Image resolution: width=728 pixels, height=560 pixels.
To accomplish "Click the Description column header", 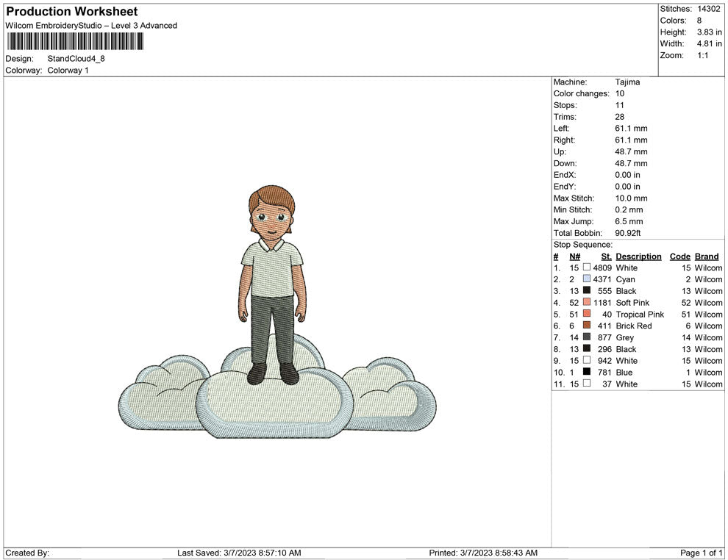I will point(638,256).
